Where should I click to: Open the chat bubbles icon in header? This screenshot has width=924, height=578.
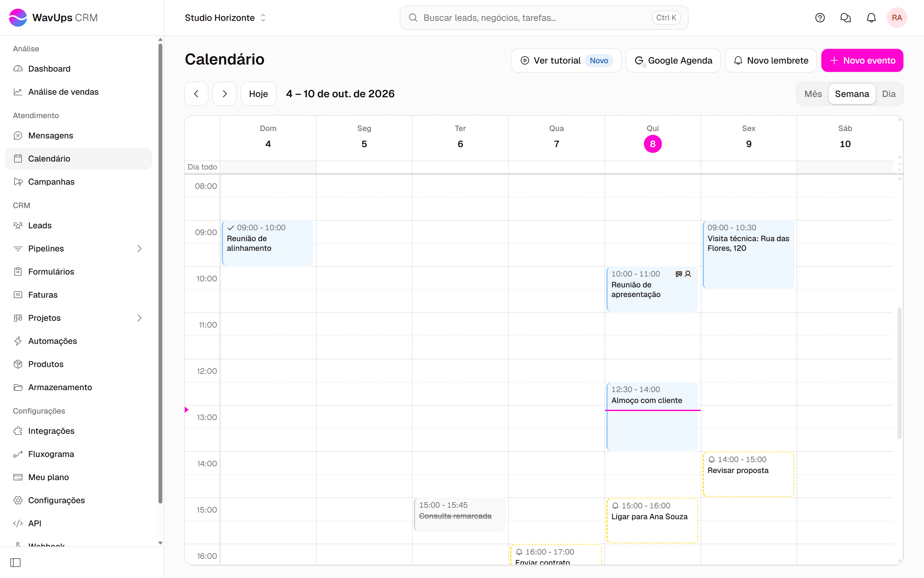[x=845, y=18]
